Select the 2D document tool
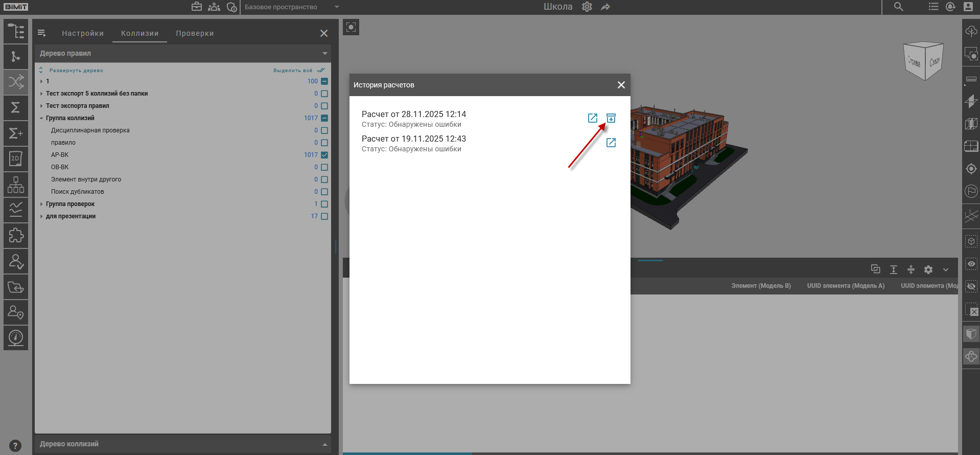The image size is (980, 455). click(x=16, y=159)
